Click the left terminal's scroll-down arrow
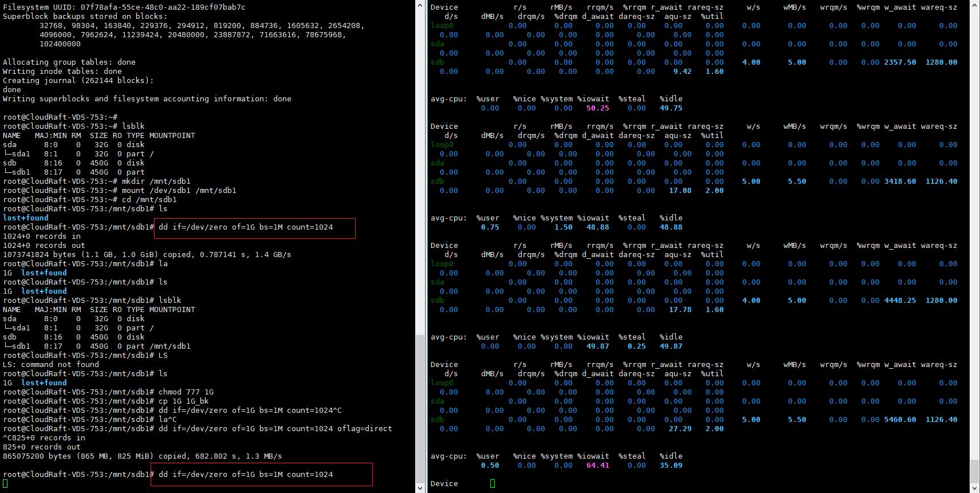The height and width of the screenshot is (493, 980). (x=420, y=488)
